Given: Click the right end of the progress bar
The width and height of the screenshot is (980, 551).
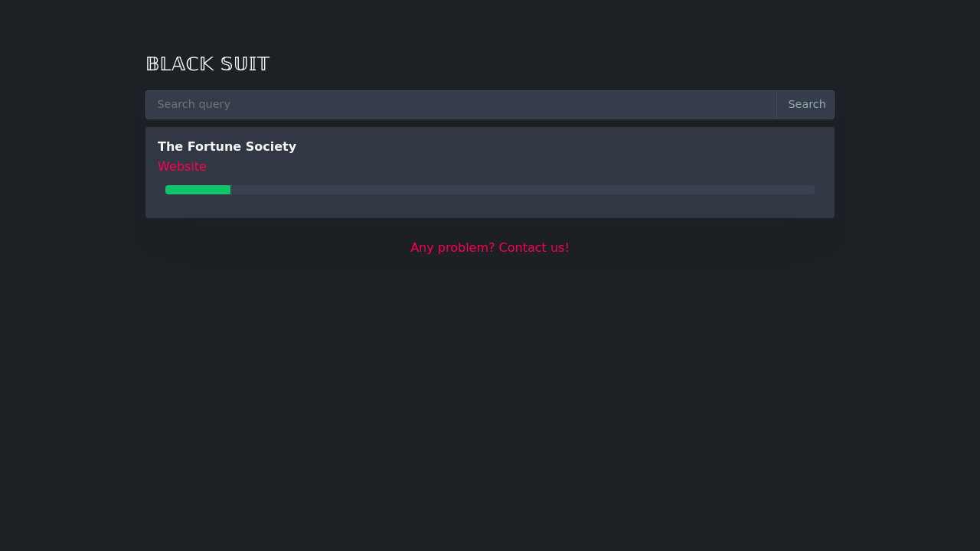Looking at the screenshot, I should coord(810,190).
